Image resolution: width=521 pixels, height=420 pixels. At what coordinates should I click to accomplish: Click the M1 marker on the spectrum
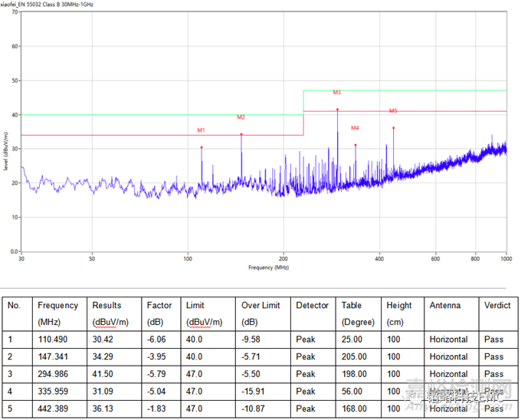pyautogui.click(x=201, y=130)
